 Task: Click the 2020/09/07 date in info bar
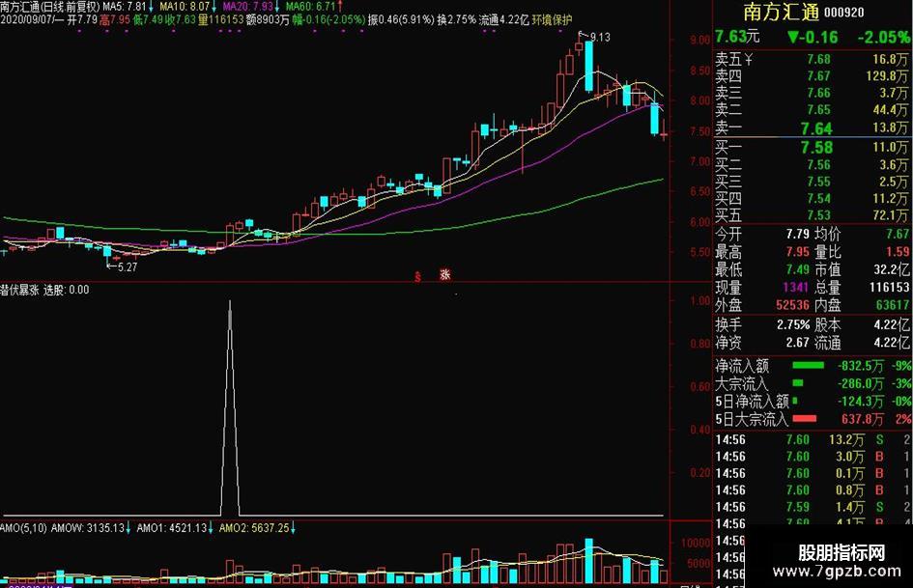tap(26, 20)
